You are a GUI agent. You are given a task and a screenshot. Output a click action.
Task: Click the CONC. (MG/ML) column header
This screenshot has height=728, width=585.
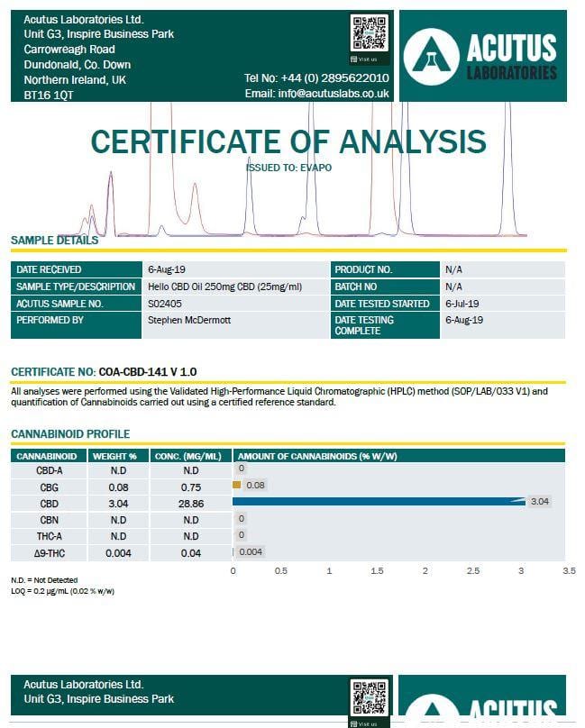pos(187,457)
